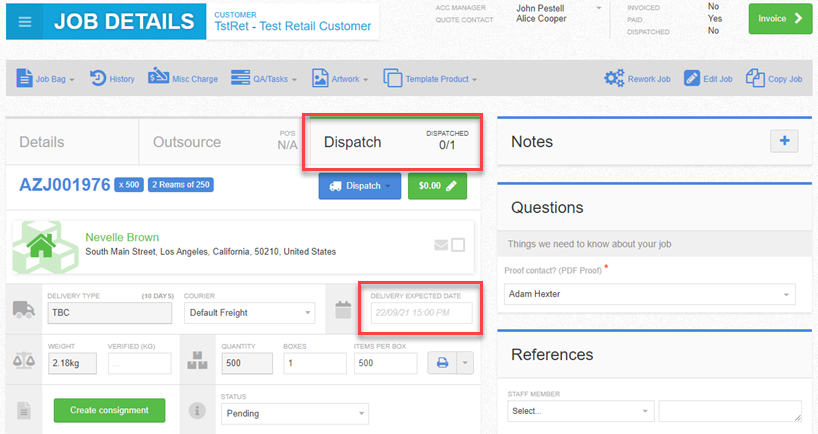Screen dimensions: 818x434
Task: Click the References text area
Action: click(730, 411)
